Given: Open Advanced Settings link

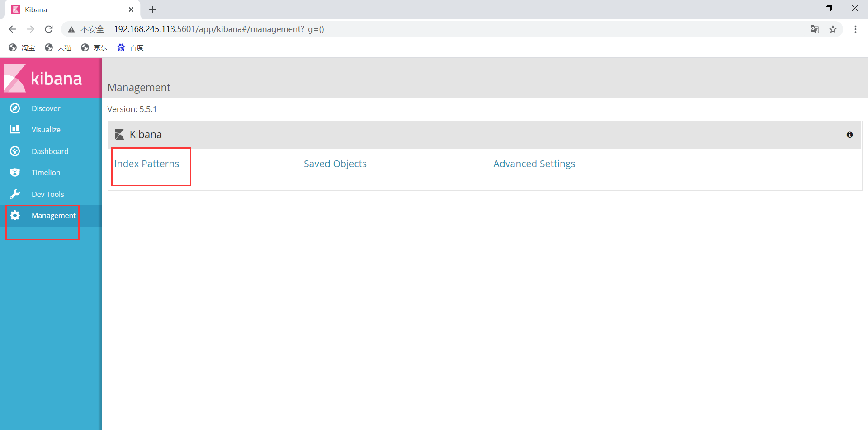Looking at the screenshot, I should tap(534, 164).
